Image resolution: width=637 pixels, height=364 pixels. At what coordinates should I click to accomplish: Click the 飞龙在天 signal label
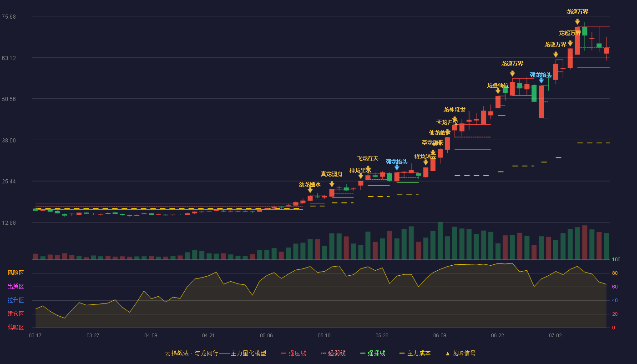coord(368,159)
